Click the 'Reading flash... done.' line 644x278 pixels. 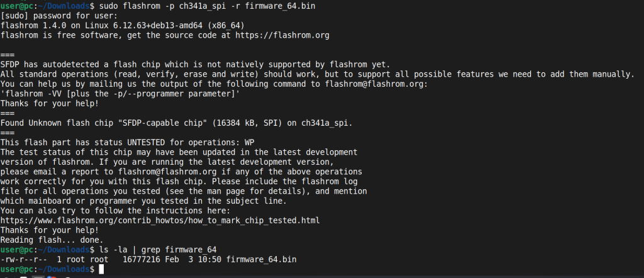(x=50, y=240)
